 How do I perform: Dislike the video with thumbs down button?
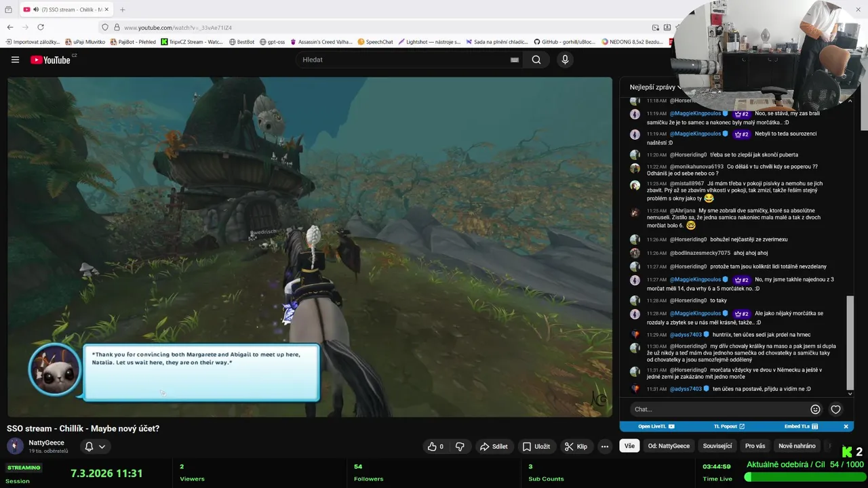pos(460,447)
